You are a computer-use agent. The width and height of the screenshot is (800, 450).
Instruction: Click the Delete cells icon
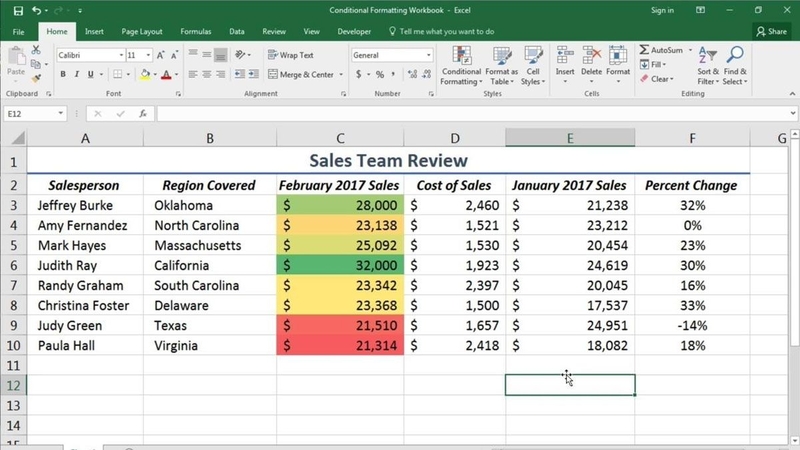[591, 55]
